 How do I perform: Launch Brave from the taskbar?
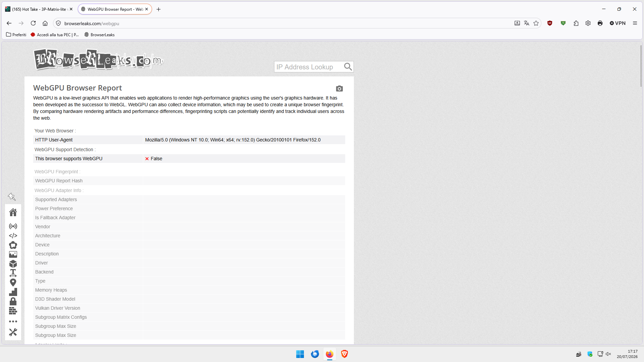[x=344, y=354]
